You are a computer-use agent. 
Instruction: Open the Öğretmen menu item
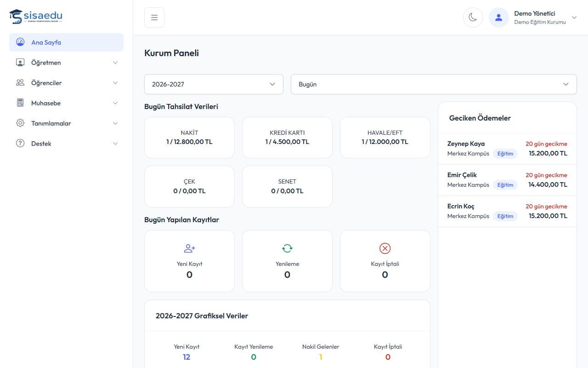pos(66,63)
